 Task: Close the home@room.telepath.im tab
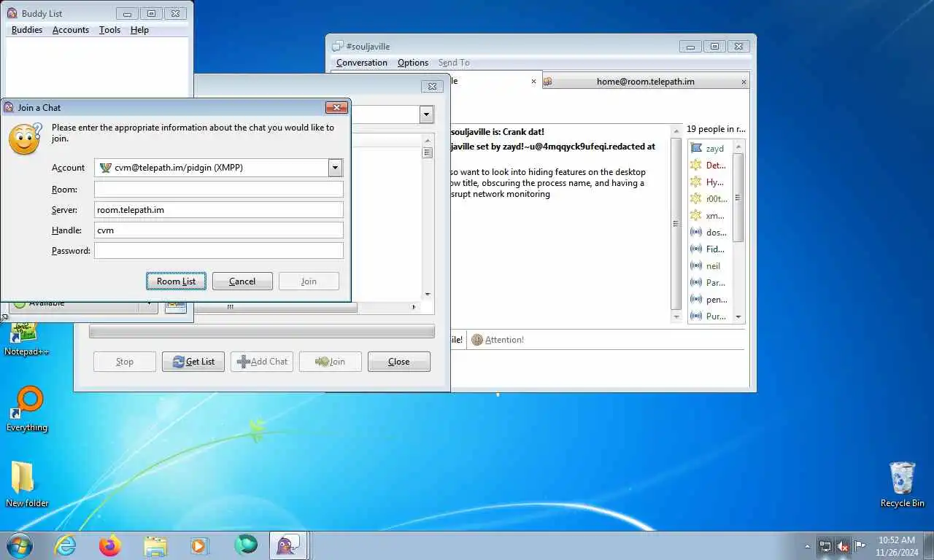click(744, 82)
